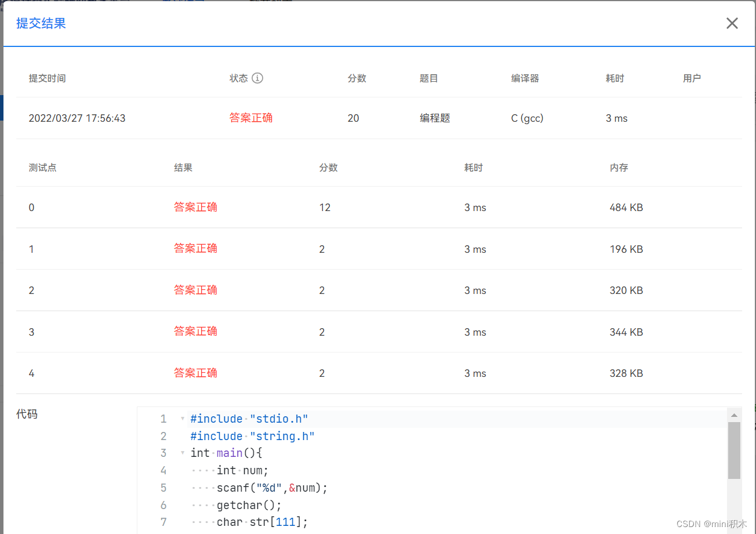The width and height of the screenshot is (756, 534).
Task: Click the red 答案正确 submission status
Action: (x=251, y=118)
